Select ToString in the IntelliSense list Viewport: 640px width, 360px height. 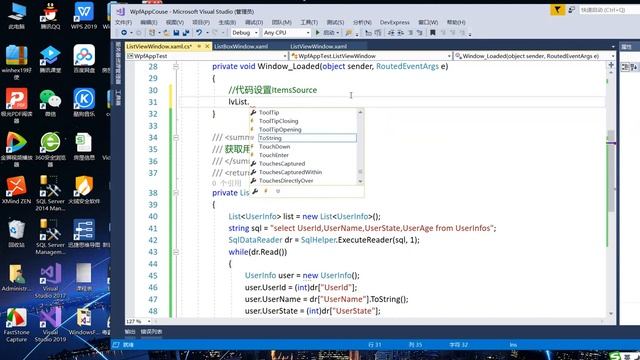click(307, 138)
